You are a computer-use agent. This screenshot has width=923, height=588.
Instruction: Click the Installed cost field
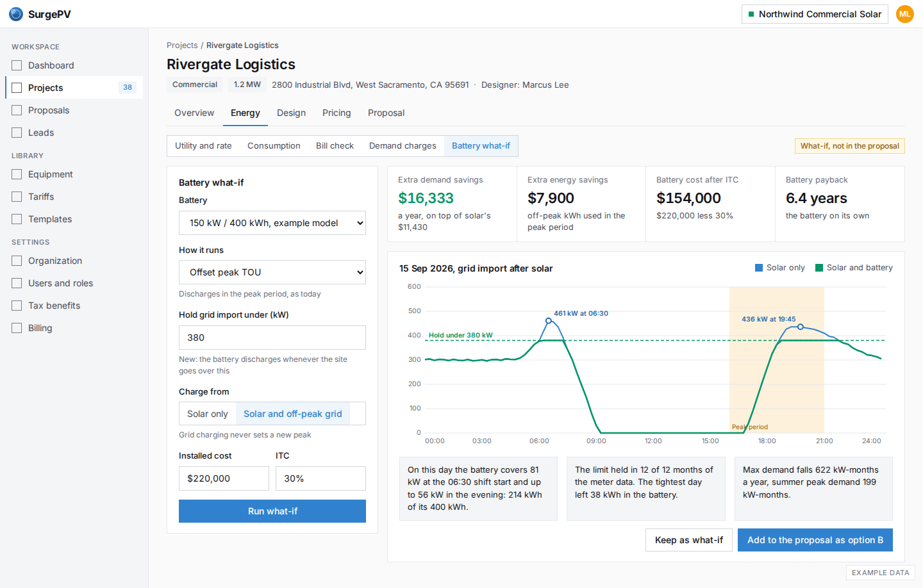tap(224, 478)
